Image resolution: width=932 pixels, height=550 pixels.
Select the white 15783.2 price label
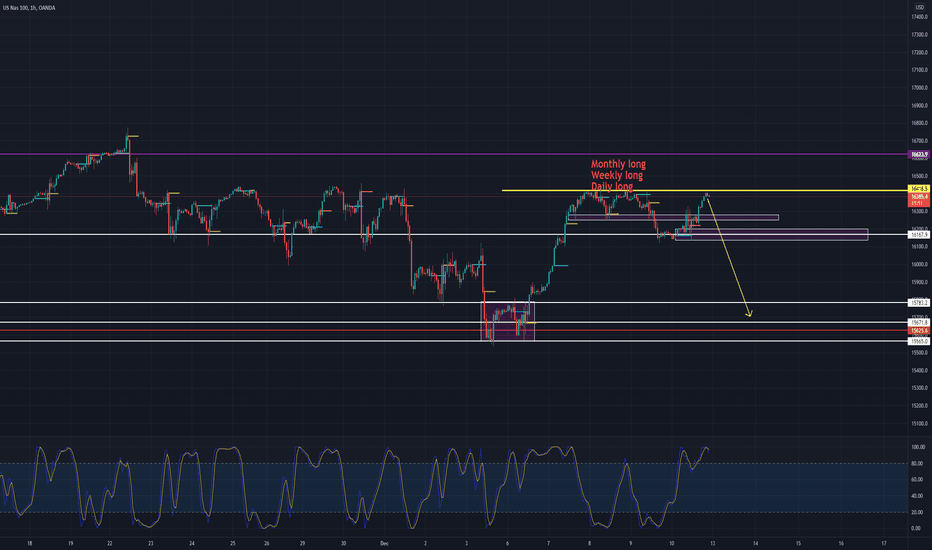tap(920, 303)
